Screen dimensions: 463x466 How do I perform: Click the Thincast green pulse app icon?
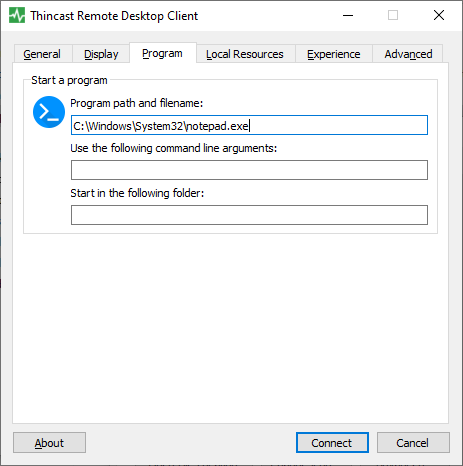[x=17, y=15]
